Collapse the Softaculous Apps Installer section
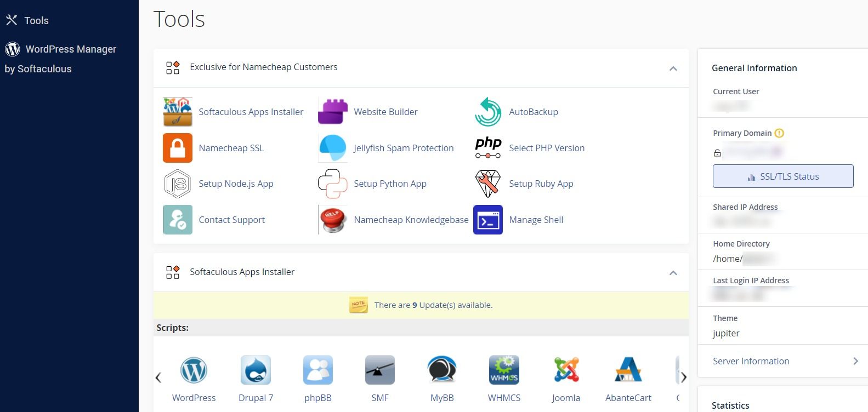 (x=673, y=273)
